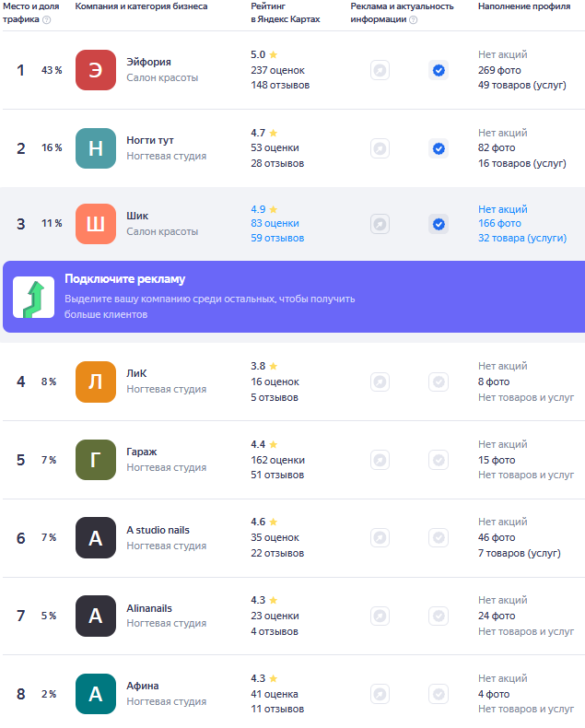Click grey unverified checkmark in ЛиК row
585x728 pixels.
[x=439, y=382]
